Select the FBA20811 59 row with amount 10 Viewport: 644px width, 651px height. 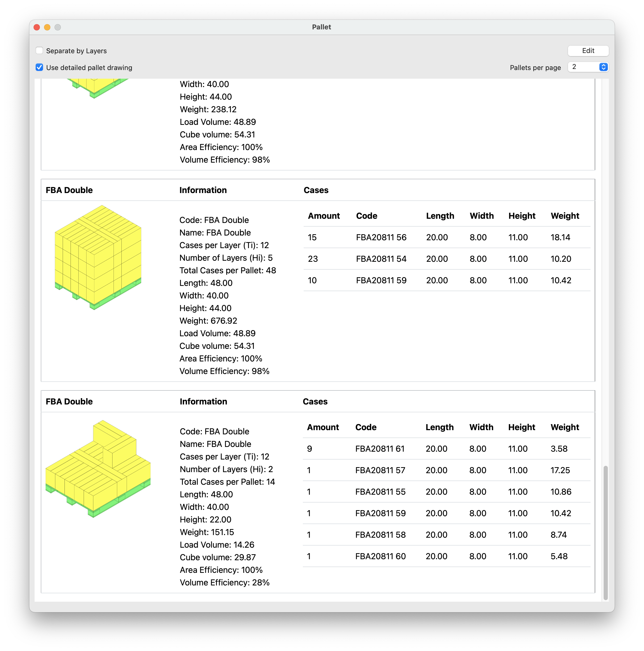point(447,280)
